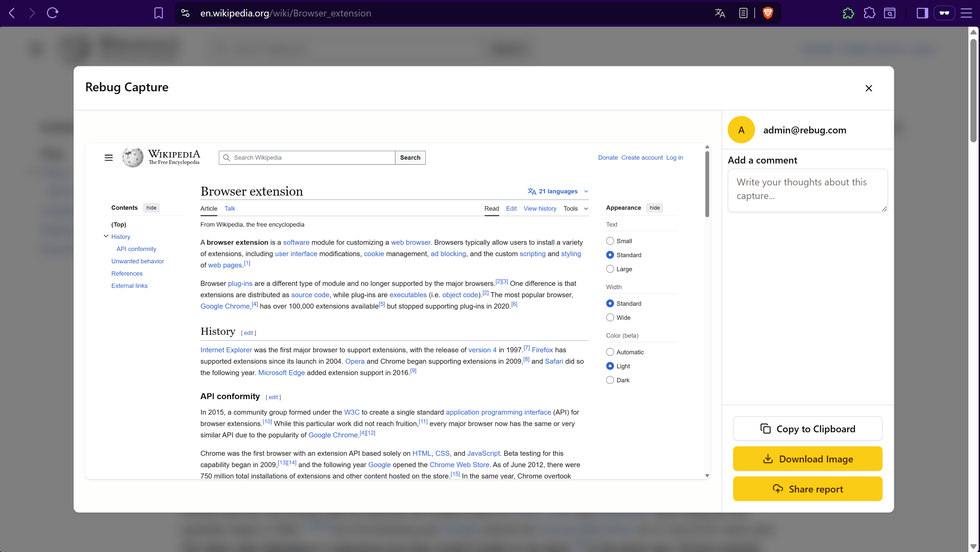This screenshot has width=980, height=552.
Task: Open the View history tab
Action: pos(540,209)
